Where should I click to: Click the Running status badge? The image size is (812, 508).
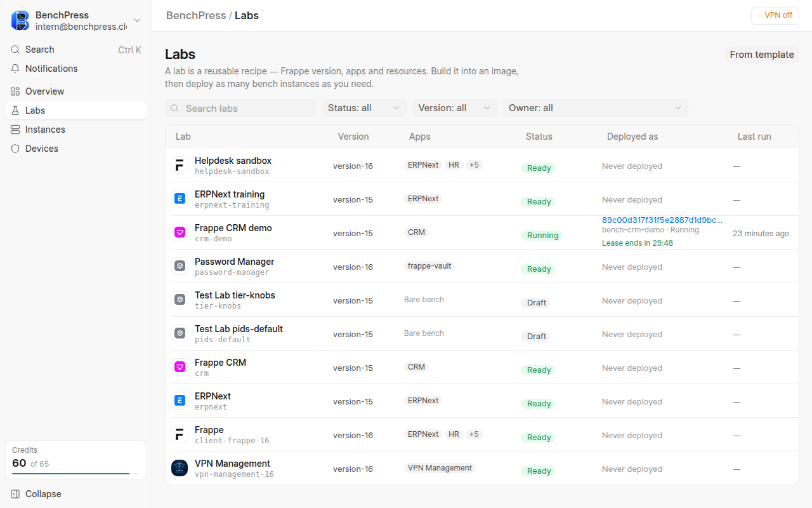pyautogui.click(x=543, y=235)
